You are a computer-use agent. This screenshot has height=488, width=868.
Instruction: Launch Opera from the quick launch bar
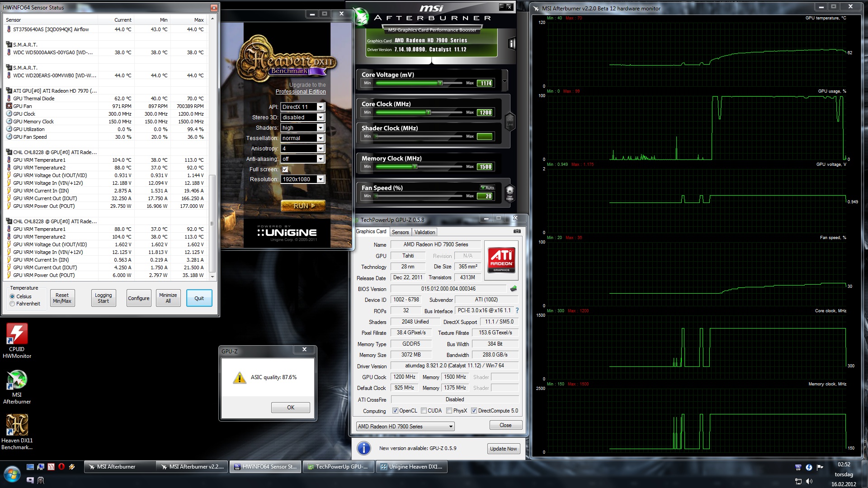(61, 467)
